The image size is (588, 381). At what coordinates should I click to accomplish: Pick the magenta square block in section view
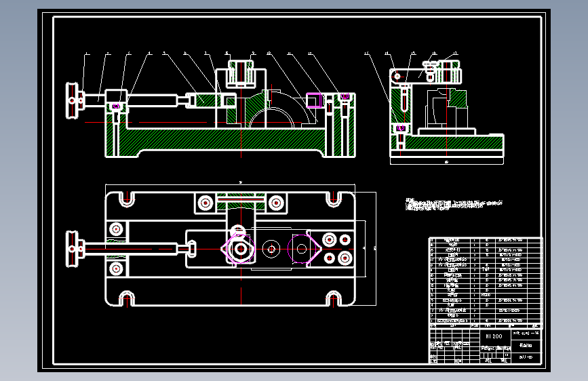tap(314, 100)
